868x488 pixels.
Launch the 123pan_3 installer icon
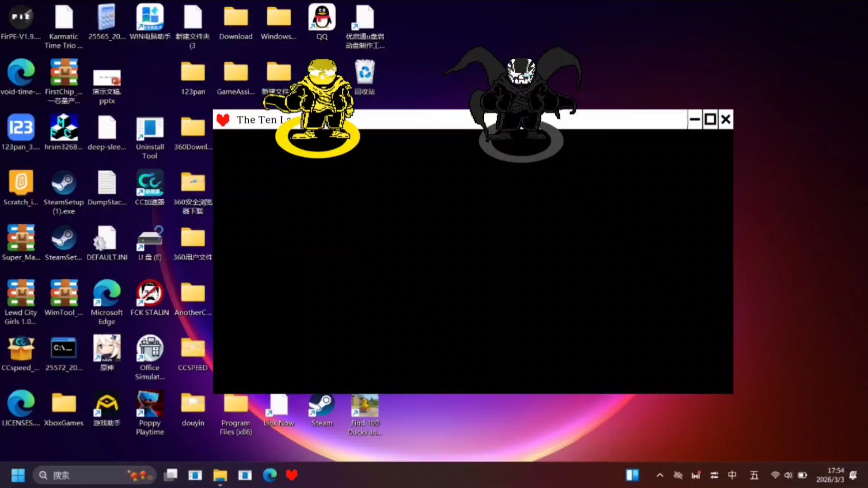21,127
